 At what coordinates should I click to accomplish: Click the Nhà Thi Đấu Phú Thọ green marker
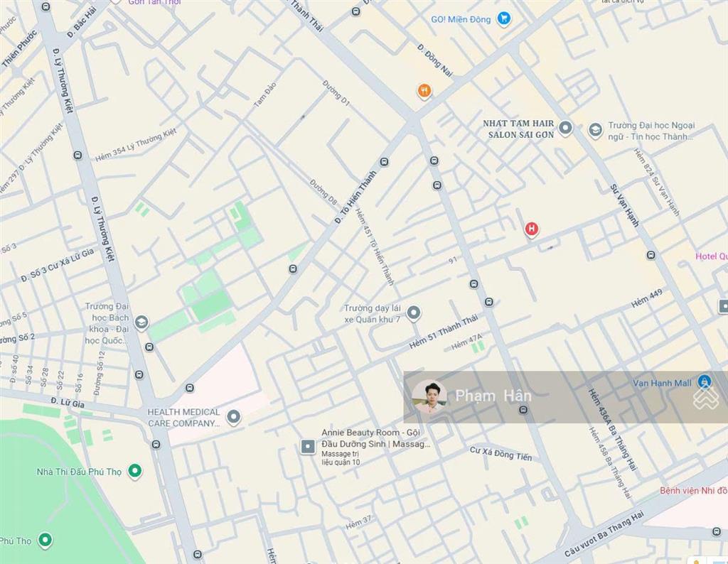click(x=134, y=470)
